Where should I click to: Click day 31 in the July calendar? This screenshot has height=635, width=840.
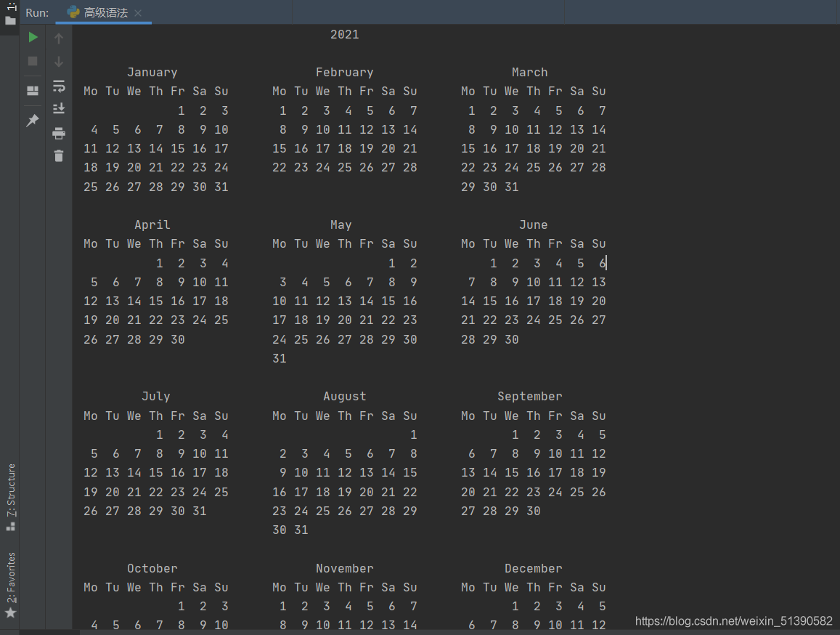click(199, 511)
